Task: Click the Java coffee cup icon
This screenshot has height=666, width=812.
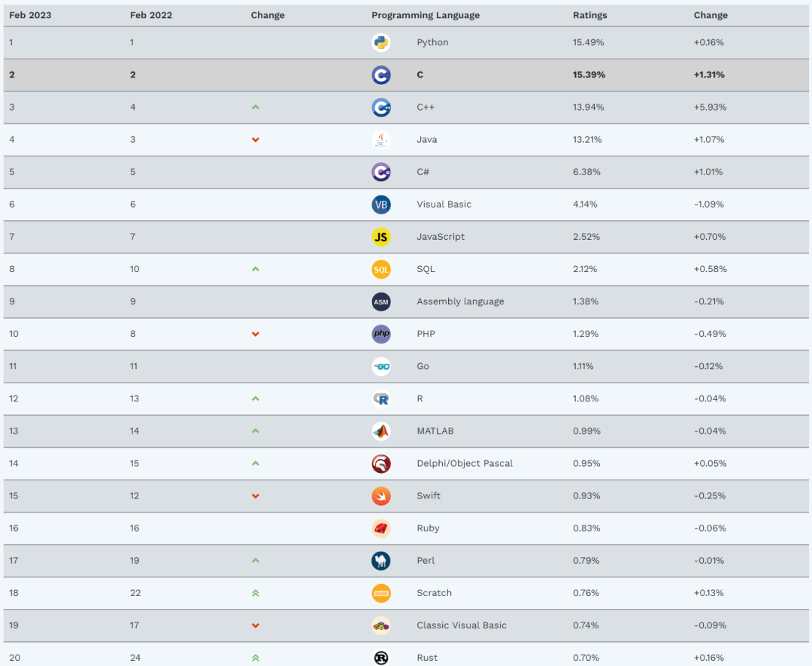Action: click(381, 140)
